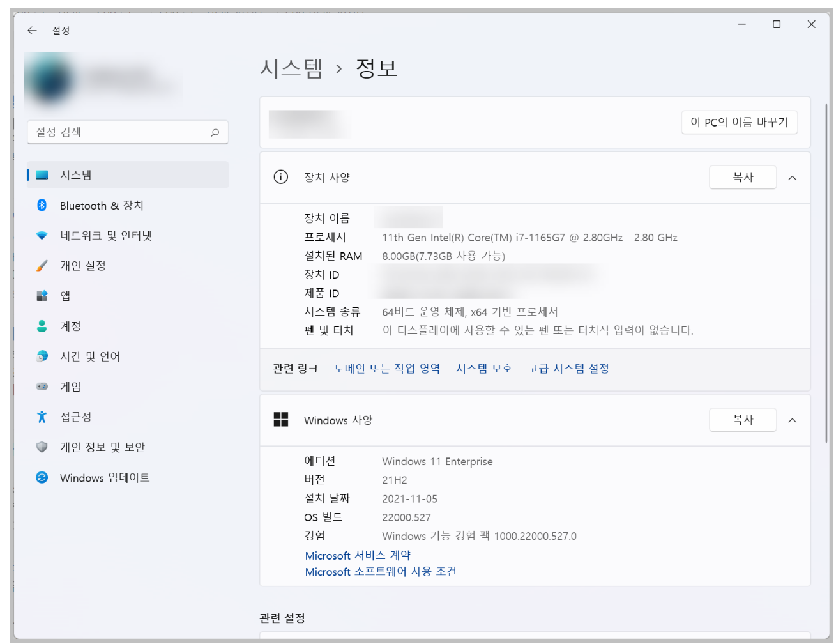The width and height of the screenshot is (836, 644).
Task: Click the install date 2021-11-05
Action: (410, 499)
